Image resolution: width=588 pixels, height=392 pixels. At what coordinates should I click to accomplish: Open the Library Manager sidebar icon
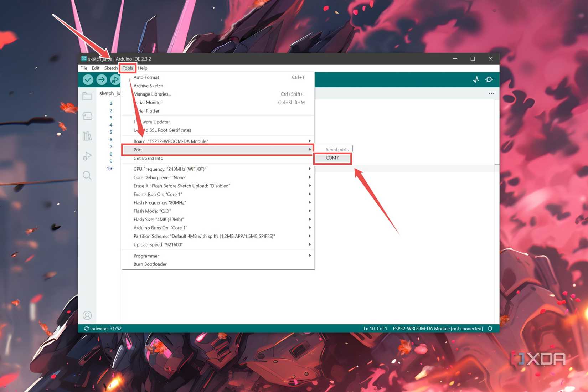tap(87, 136)
